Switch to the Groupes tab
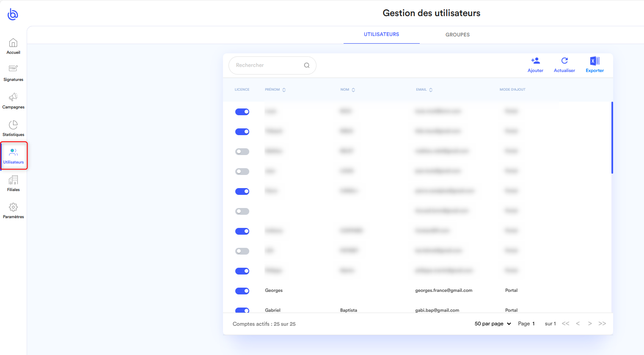 [x=457, y=35]
